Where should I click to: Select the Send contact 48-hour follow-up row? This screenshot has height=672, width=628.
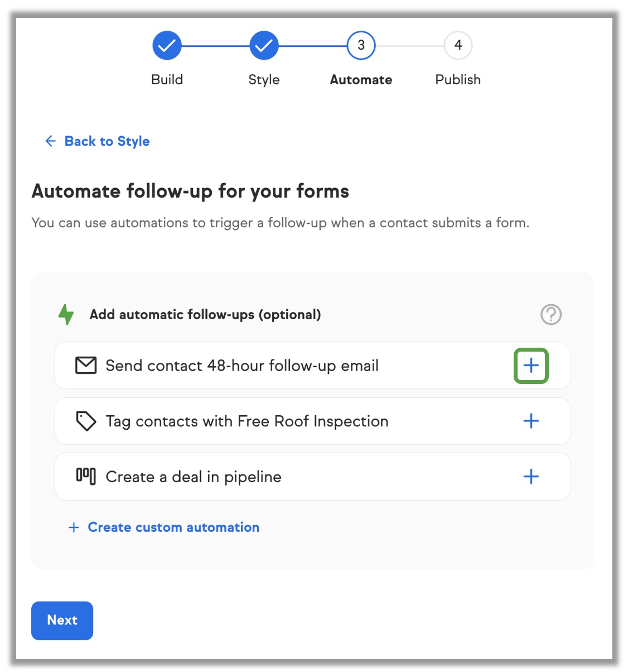pyautogui.click(x=312, y=366)
